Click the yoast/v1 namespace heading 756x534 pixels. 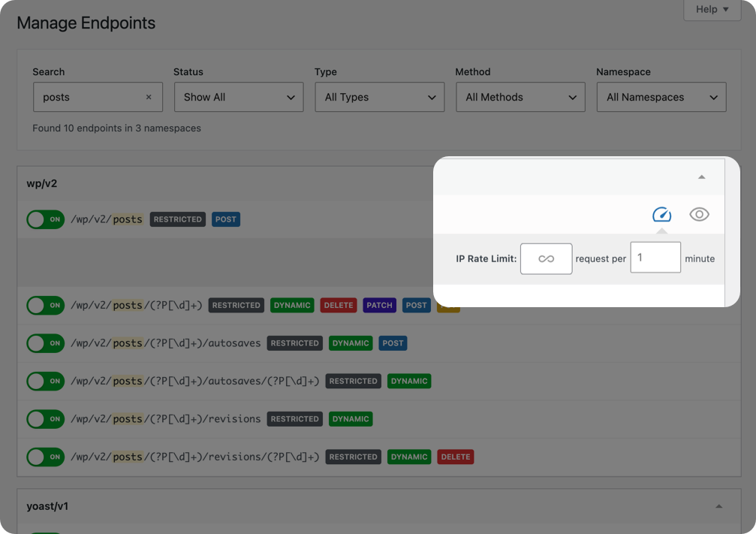point(47,506)
